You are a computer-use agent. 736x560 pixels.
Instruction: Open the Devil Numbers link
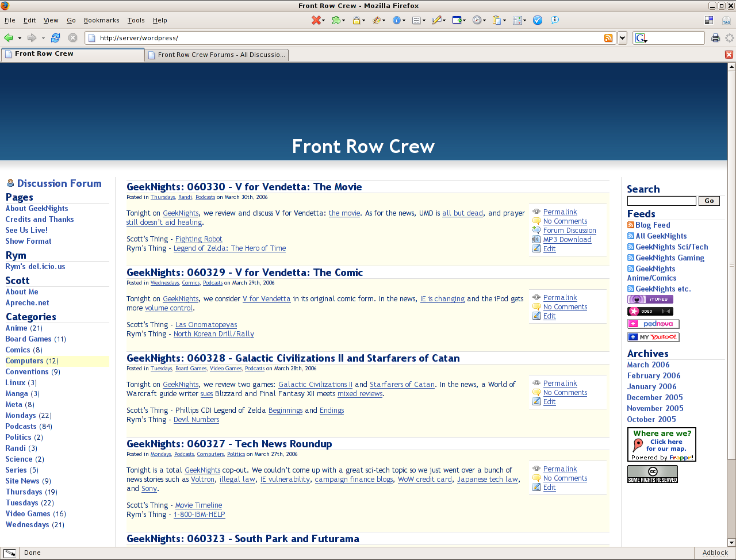(196, 420)
